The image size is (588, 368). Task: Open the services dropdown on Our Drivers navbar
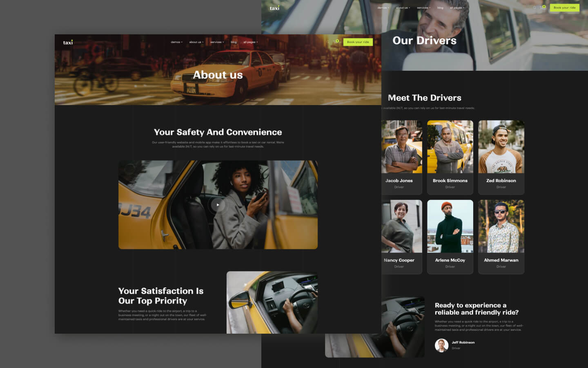click(x=423, y=7)
